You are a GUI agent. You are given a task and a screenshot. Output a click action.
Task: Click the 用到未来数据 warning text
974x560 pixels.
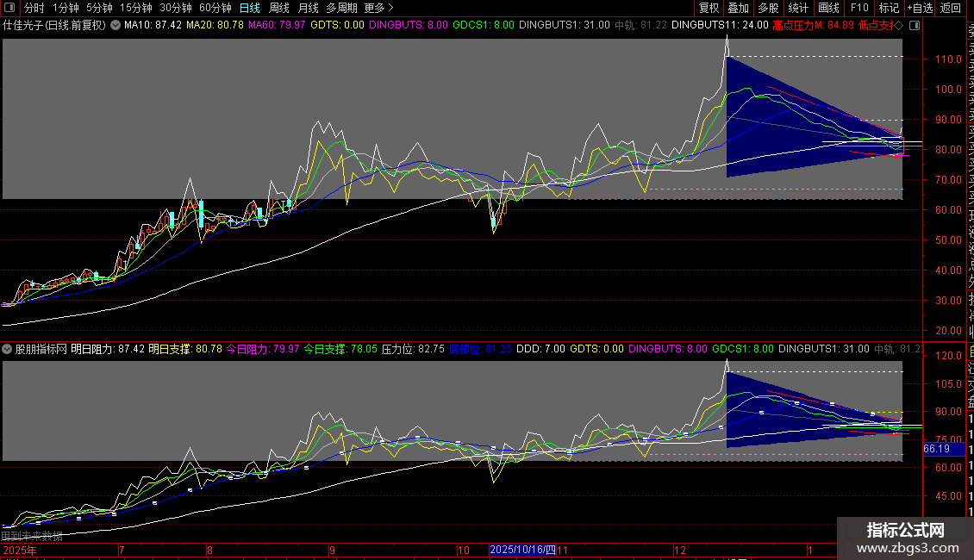(x=32, y=536)
